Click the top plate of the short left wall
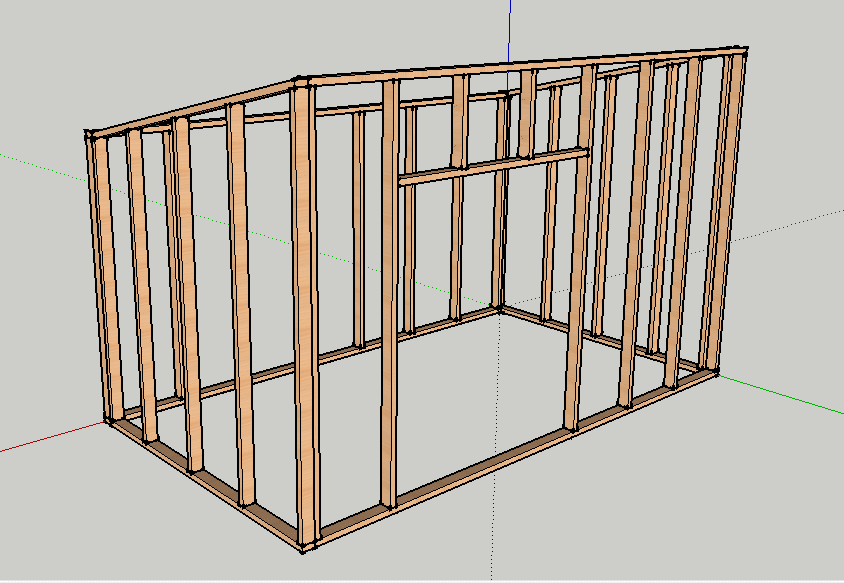This screenshot has width=844, height=583. (x=195, y=105)
